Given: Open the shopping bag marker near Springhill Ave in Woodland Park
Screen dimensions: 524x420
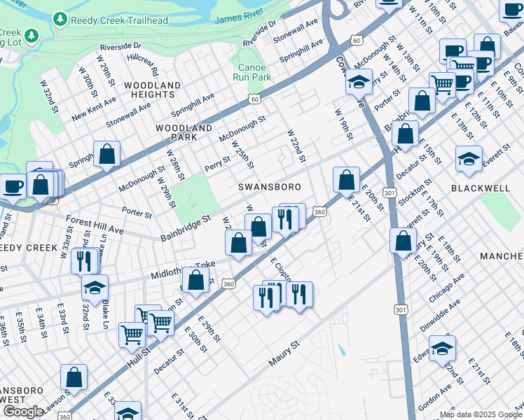Looking at the screenshot, I should tap(107, 155).
